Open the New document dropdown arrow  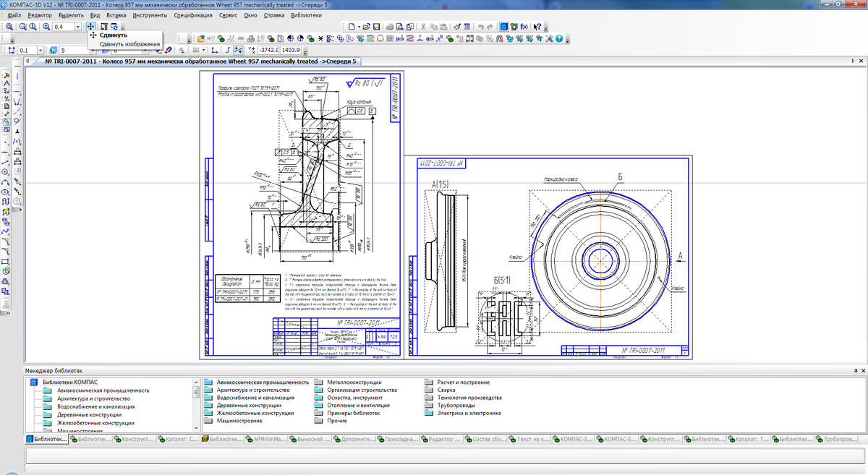point(359,27)
